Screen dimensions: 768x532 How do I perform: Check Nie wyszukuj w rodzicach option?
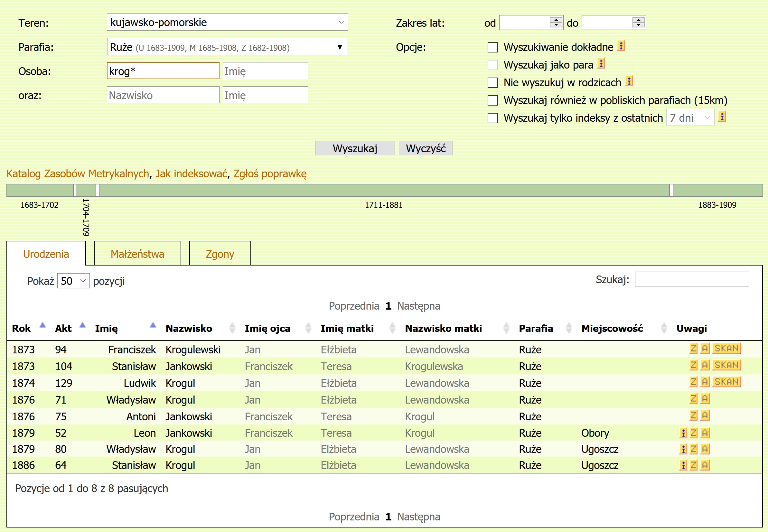click(x=493, y=83)
